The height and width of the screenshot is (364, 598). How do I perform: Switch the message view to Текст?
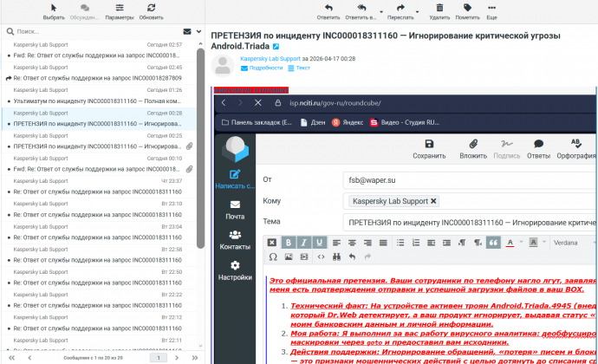pyautogui.click(x=299, y=67)
